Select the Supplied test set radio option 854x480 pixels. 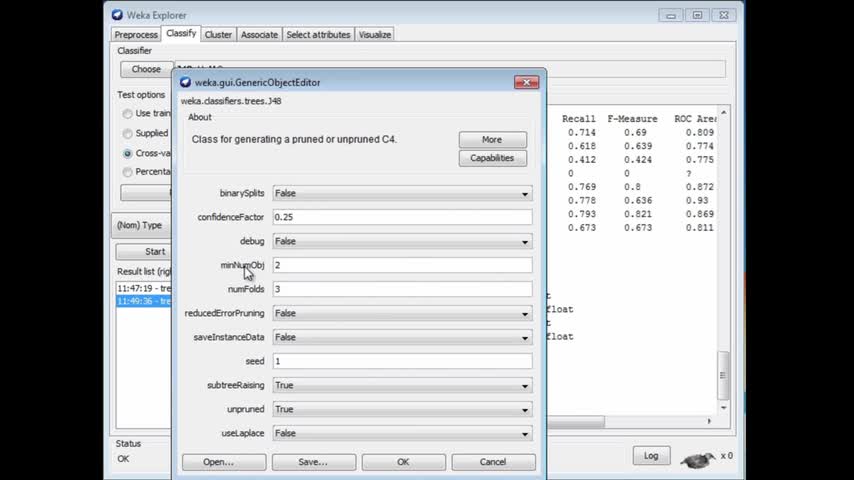[127, 133]
